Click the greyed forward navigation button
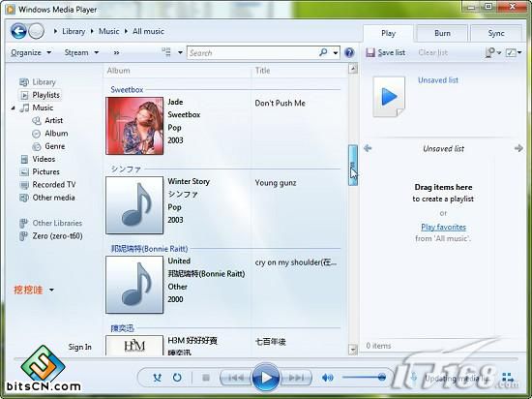This screenshot has width=532, height=399. [36, 31]
